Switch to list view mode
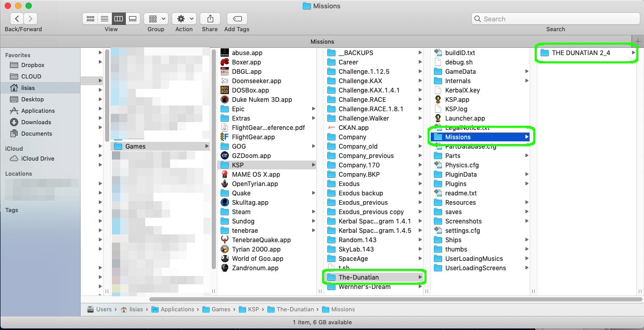Image resolution: width=644 pixels, height=330 pixels. 105,19
